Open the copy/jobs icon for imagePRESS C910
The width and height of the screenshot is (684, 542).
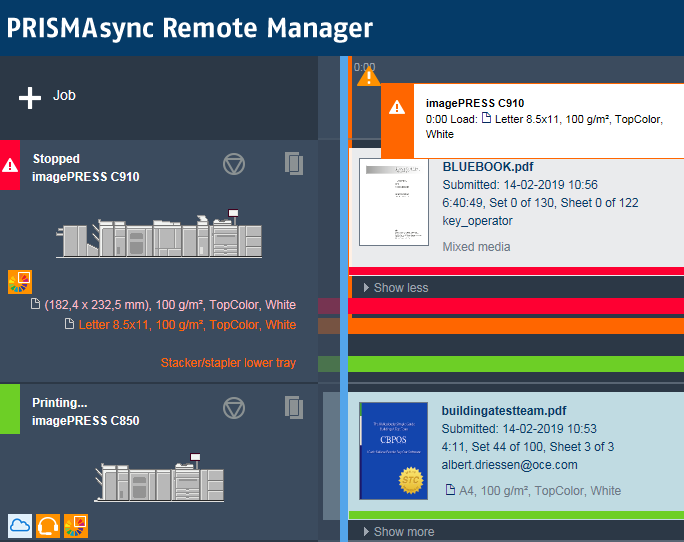point(294,163)
